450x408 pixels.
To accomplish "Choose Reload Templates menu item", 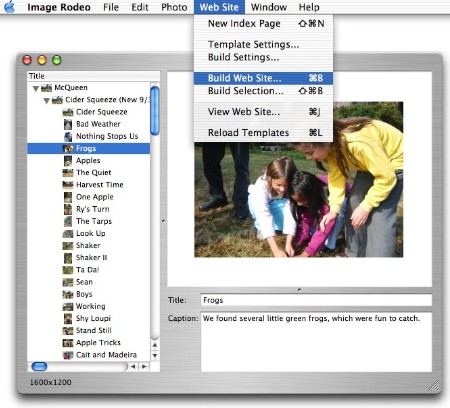I will pos(263,133).
